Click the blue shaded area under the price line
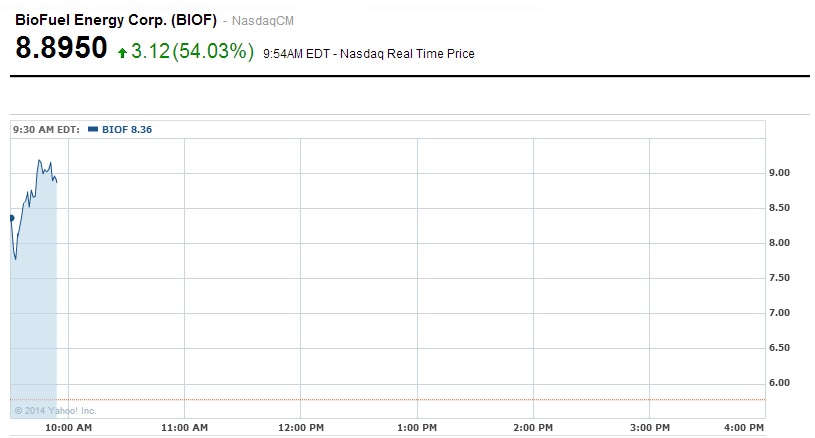This screenshot has width=815, height=438. [x=35, y=320]
